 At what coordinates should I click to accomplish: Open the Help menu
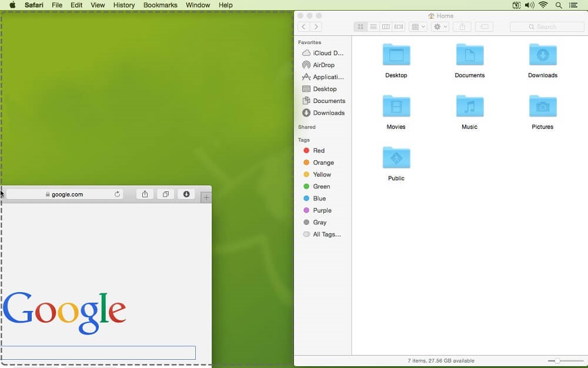pos(226,5)
